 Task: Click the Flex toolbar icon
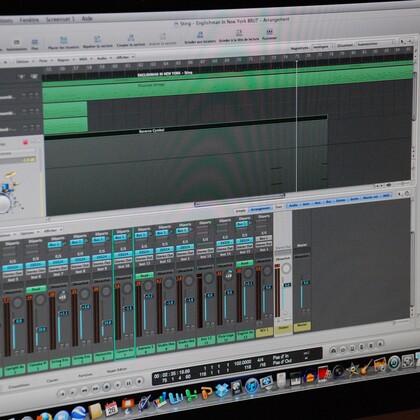point(35,42)
